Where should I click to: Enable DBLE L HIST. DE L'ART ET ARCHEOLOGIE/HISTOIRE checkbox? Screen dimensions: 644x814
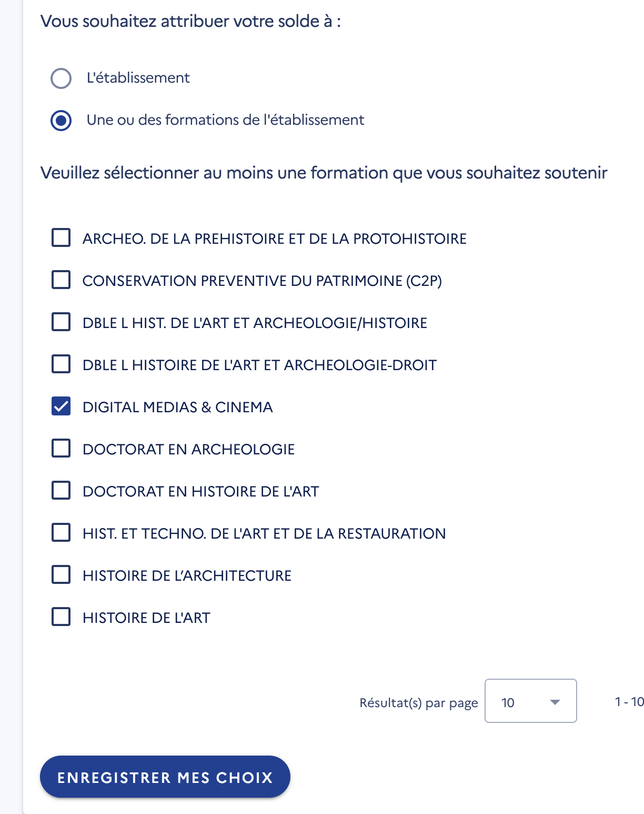[61, 322]
